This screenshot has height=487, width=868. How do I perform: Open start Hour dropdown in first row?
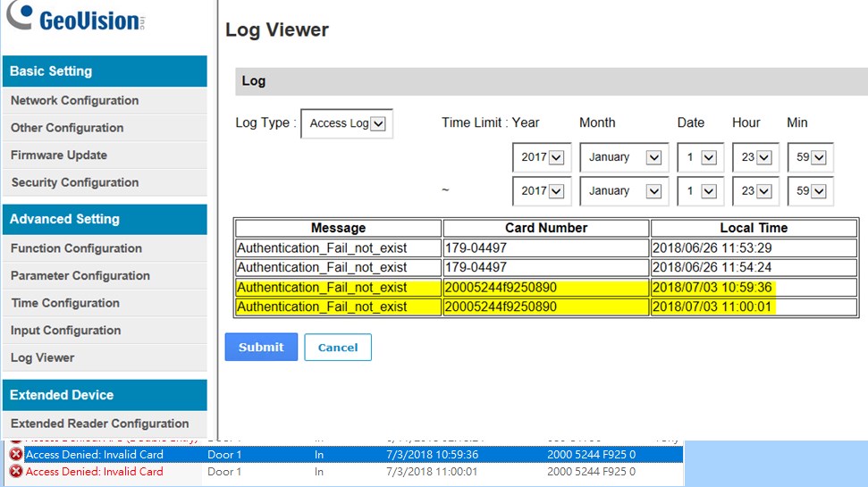pyautogui.click(x=755, y=157)
